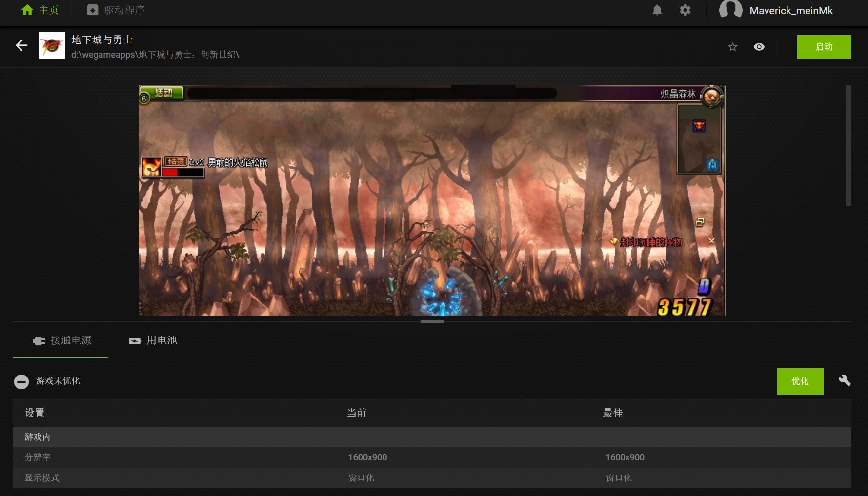Image resolution: width=868 pixels, height=496 pixels.
Task: Click the 显示模式 setting label
Action: (42, 478)
